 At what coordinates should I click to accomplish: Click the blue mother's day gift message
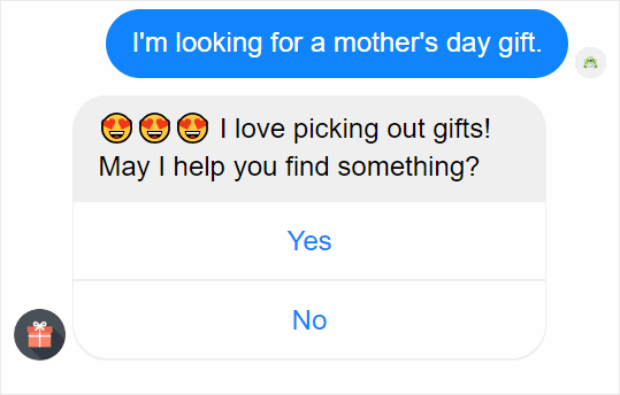[337, 43]
